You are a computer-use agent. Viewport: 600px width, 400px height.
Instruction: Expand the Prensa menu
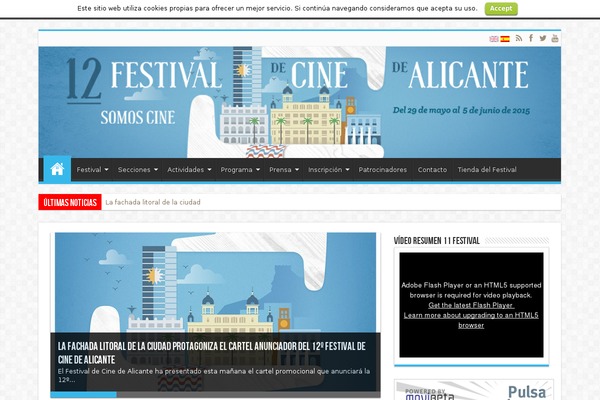tap(284, 170)
